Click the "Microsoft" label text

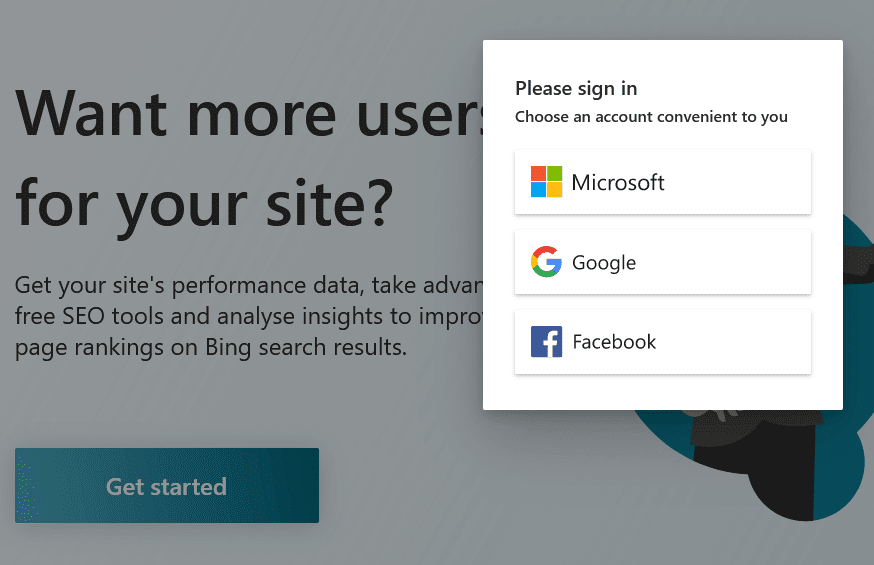pyautogui.click(x=618, y=183)
